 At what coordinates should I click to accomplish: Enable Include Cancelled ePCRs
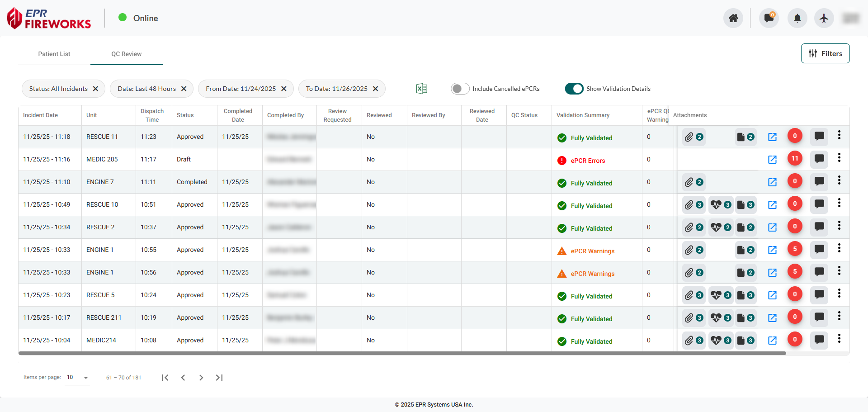click(460, 89)
